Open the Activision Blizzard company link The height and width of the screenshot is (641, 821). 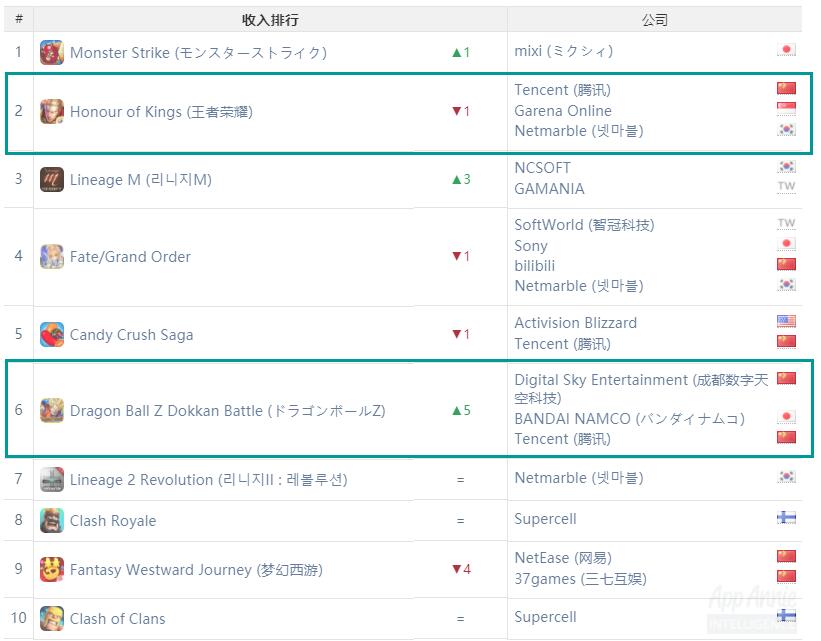tap(575, 323)
